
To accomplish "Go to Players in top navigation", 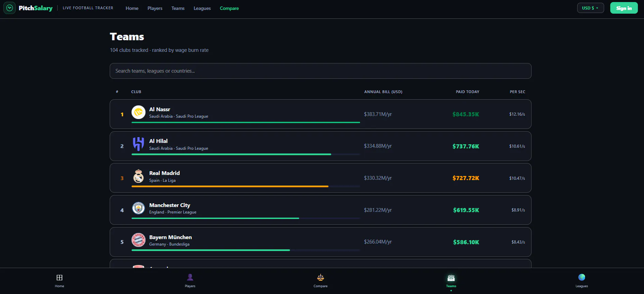I will point(155,8).
